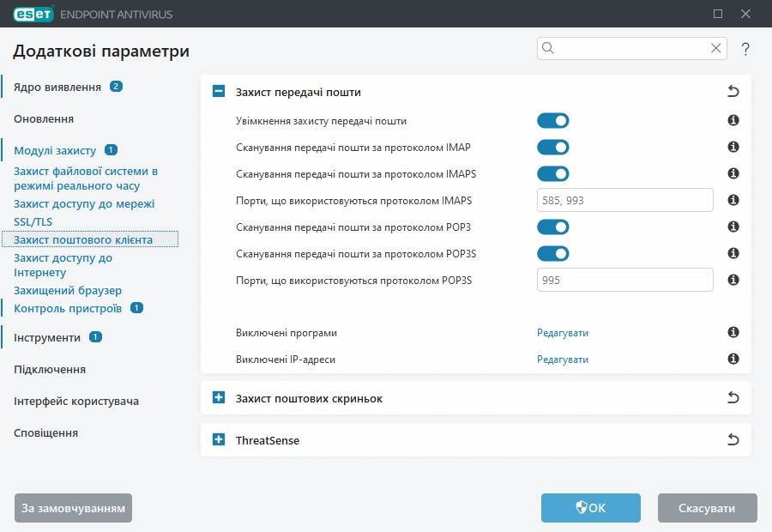Click info icon for Виключені IP-адреси

[733, 359]
